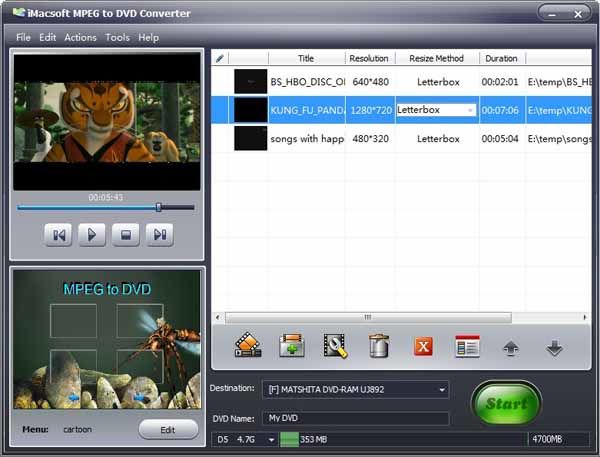Viewport: 600px width, 457px height.
Task: Click the horizontal scrollbar thumb in file list
Action: click(x=368, y=317)
